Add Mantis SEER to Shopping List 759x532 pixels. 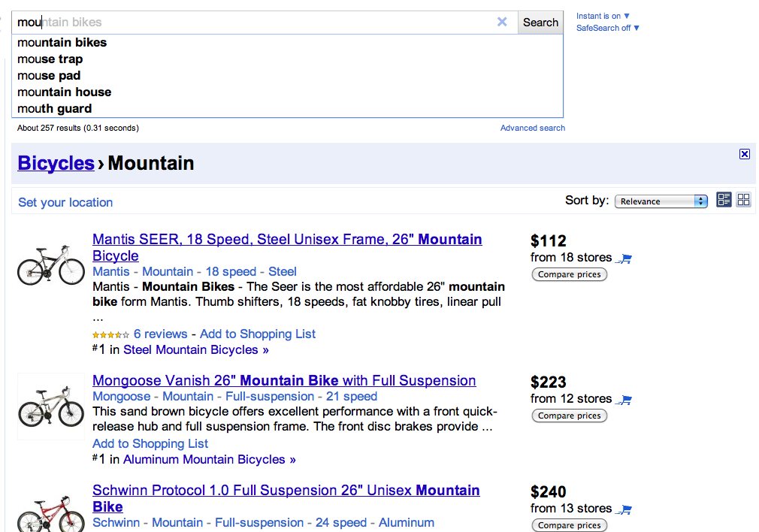click(x=258, y=334)
